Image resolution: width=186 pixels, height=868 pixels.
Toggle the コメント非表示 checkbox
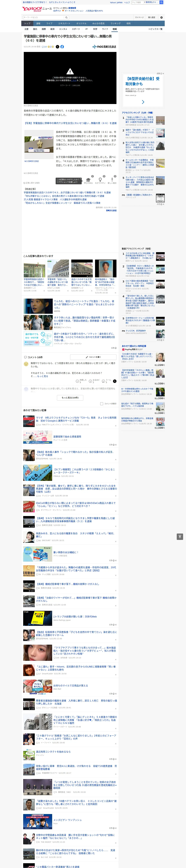pyautogui.click(x=102, y=404)
